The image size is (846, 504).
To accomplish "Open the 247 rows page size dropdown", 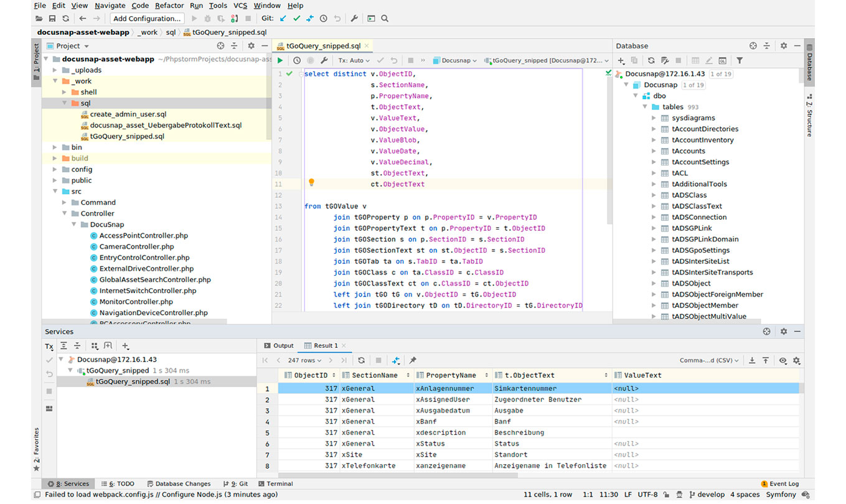I will 304,360.
